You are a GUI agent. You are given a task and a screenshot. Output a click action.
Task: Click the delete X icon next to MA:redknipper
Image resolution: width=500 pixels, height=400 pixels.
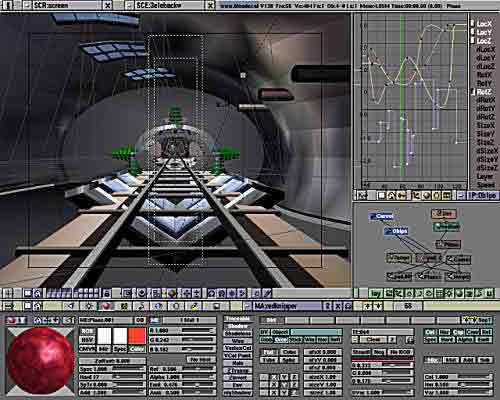338,306
